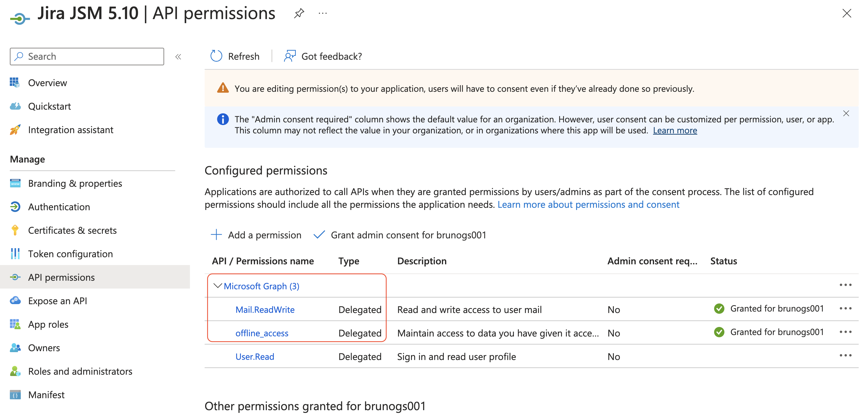The width and height of the screenshot is (868, 418).
Task: Follow Learn more about permissions and consent
Action: [x=588, y=205]
